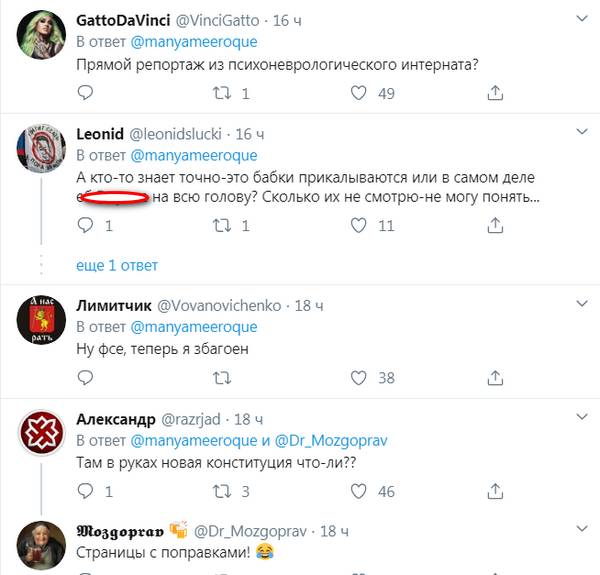Reply to Leonid's tweet
The height and width of the screenshot is (575, 600).
point(86,226)
